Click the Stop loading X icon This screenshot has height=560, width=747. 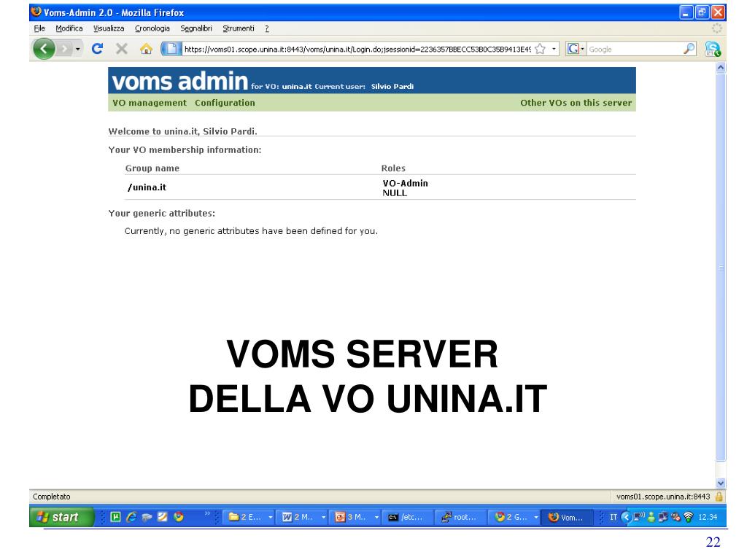(x=122, y=49)
